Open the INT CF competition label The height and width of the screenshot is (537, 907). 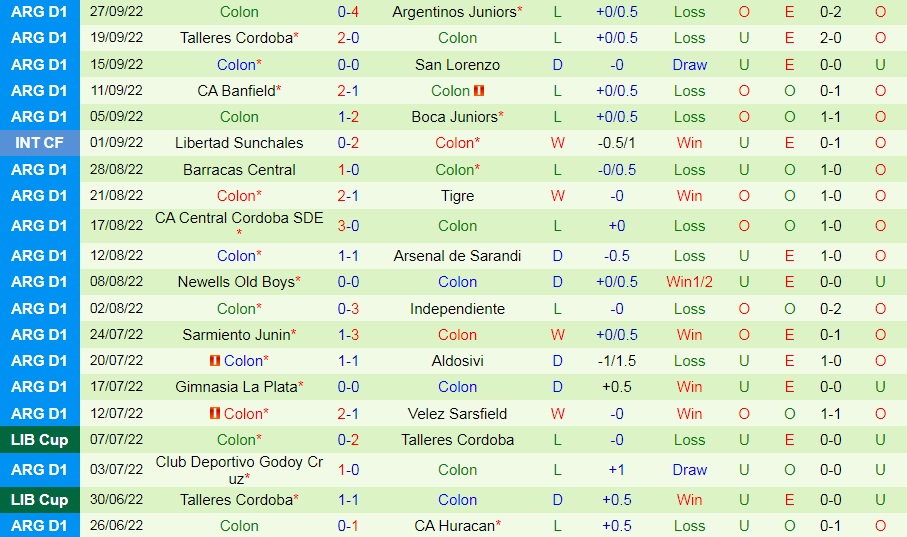click(x=39, y=143)
